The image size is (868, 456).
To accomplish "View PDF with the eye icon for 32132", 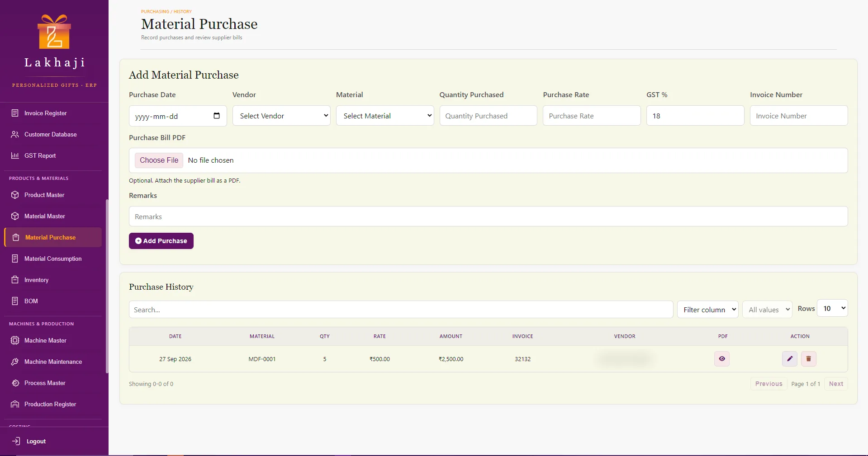I will pyautogui.click(x=722, y=359).
